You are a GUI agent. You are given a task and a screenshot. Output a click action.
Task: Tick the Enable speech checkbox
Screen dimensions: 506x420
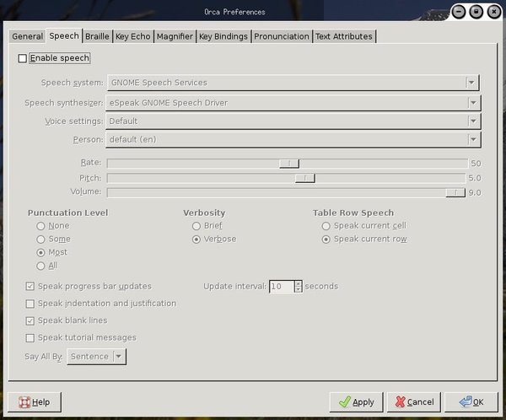(x=23, y=58)
